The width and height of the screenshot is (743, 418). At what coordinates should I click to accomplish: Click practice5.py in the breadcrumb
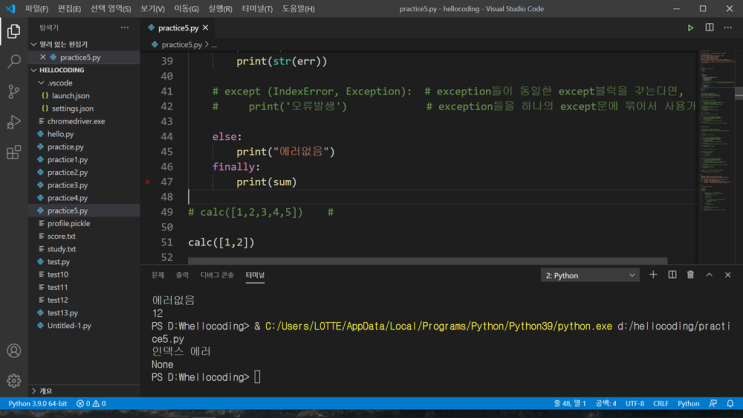tap(181, 45)
